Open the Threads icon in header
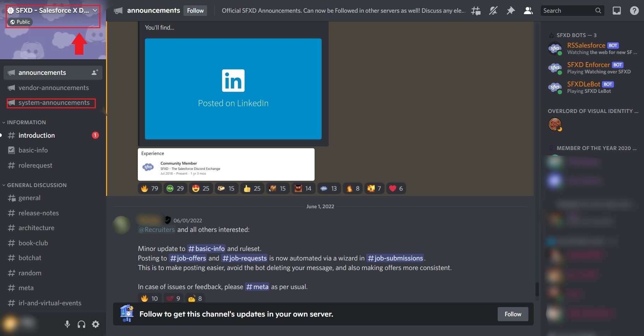This screenshot has height=336, width=644. pyautogui.click(x=476, y=11)
